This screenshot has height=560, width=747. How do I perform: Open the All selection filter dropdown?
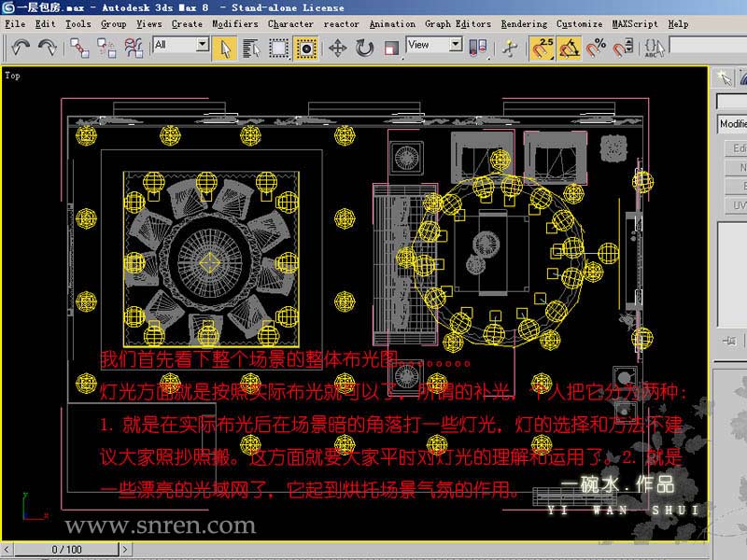[x=203, y=45]
